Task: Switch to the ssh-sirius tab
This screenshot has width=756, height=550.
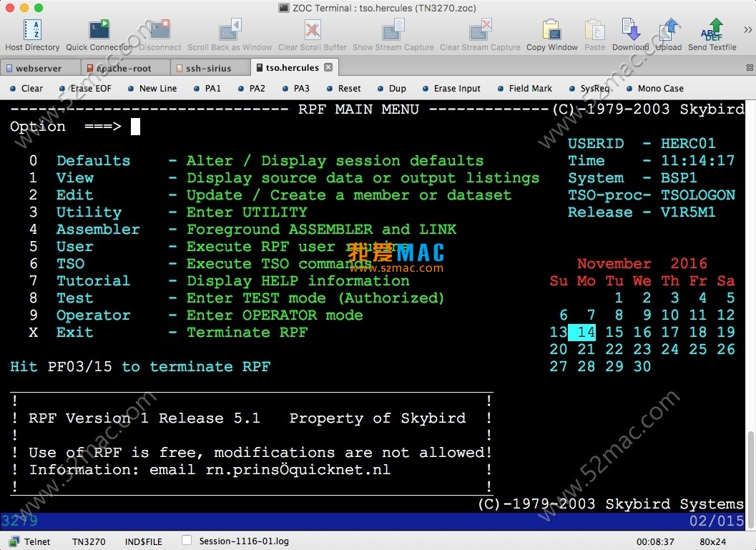Action: coord(210,68)
